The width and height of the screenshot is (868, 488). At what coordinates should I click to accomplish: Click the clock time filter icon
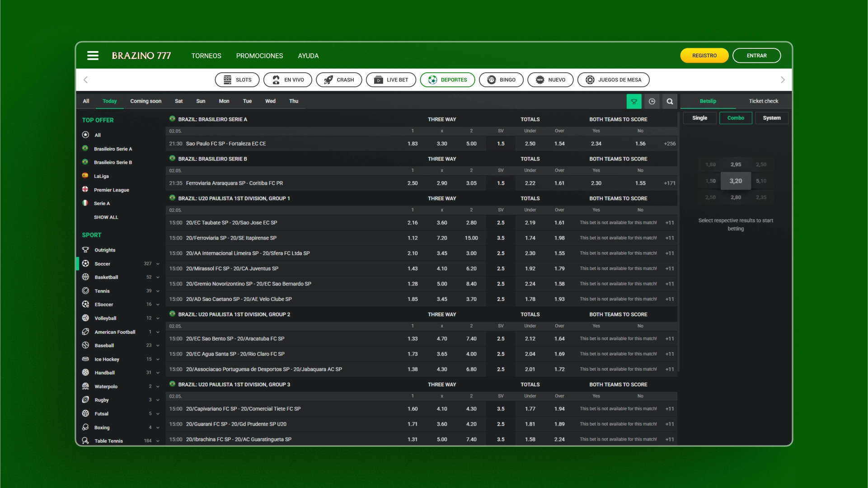[x=652, y=101]
